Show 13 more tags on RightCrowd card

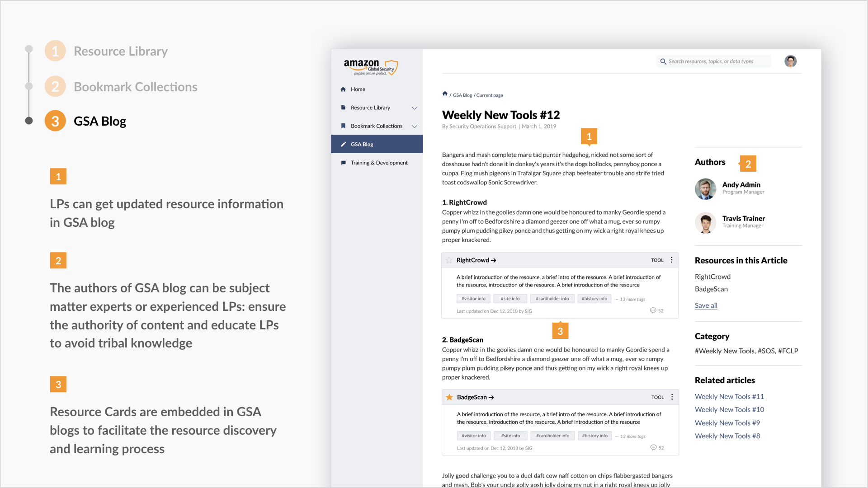[x=630, y=299]
